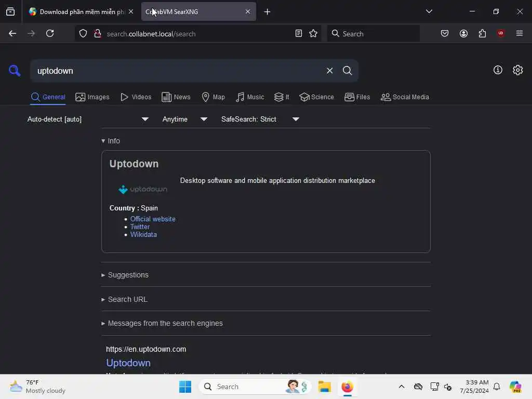532x399 pixels.
Task: Click the OneDrive cloud tray icon
Action: tap(418, 387)
